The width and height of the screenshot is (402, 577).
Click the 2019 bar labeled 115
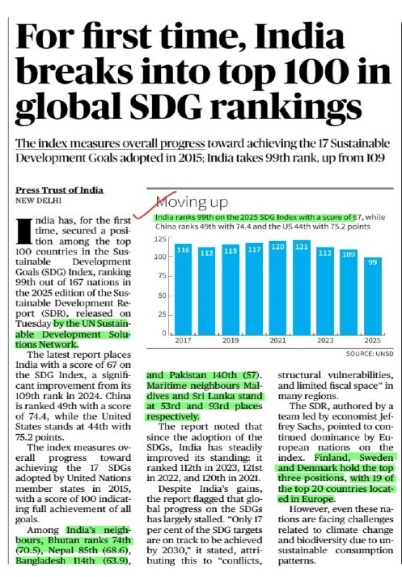coord(230,290)
